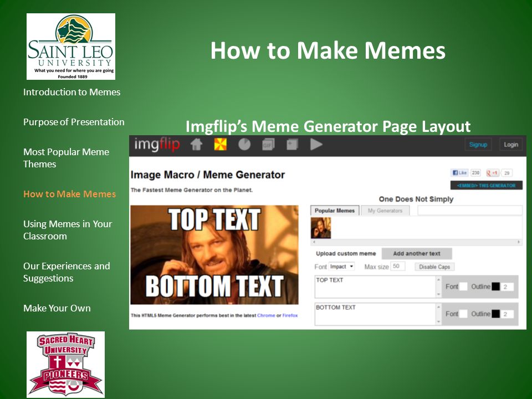The height and width of the screenshot is (399, 532).
Task: Click the TOP TEXT box scrollbar
Action: [439, 287]
